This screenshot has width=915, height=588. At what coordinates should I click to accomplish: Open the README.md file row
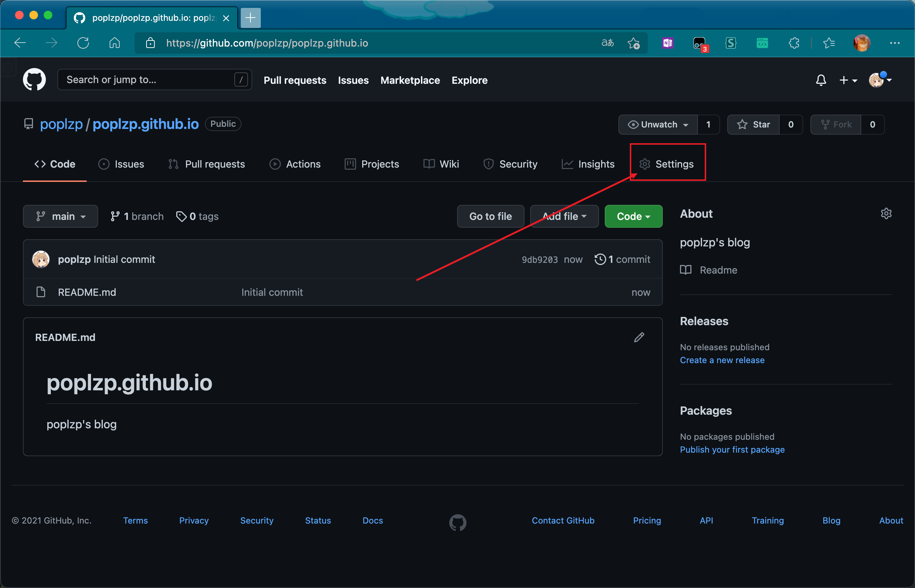pyautogui.click(x=342, y=292)
